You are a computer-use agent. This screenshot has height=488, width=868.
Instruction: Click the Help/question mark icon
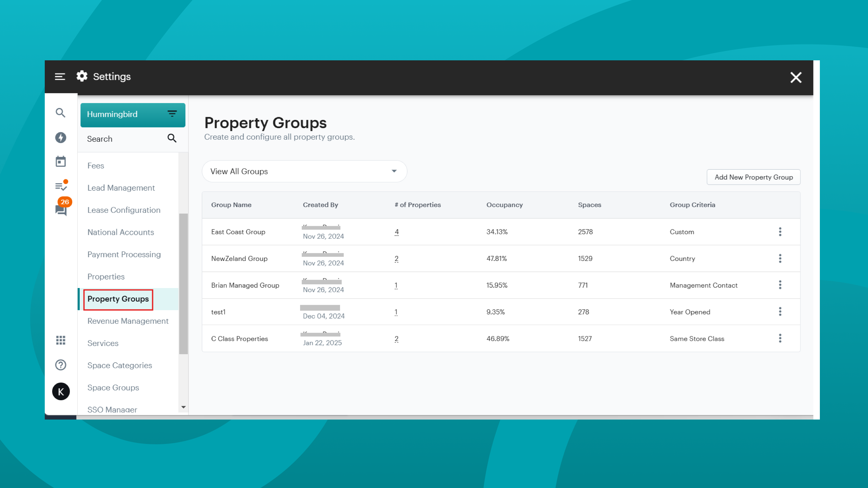pyautogui.click(x=60, y=365)
